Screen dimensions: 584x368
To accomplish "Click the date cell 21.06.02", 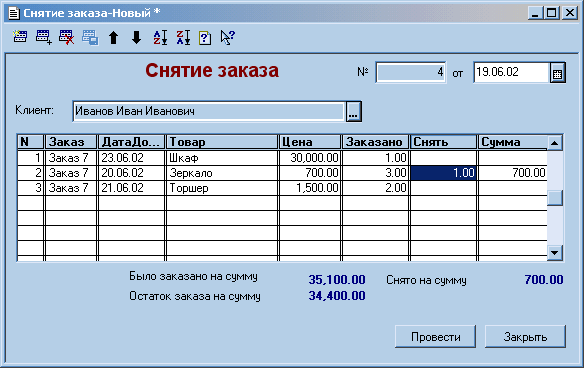I will click(x=131, y=188).
